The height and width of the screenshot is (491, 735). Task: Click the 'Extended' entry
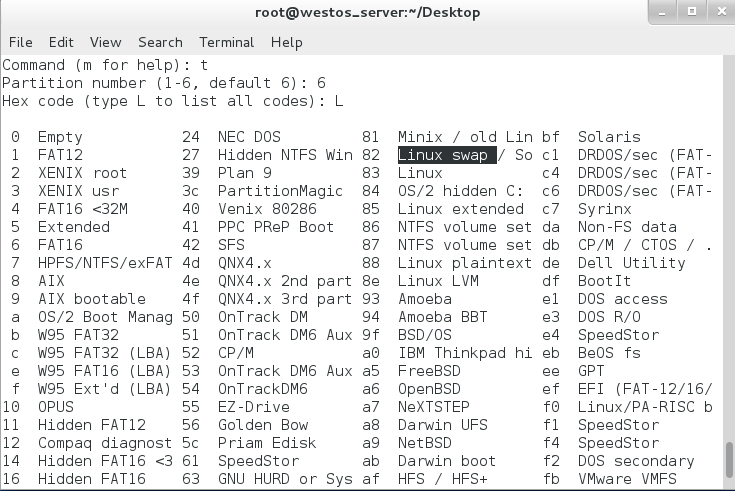(x=74, y=227)
